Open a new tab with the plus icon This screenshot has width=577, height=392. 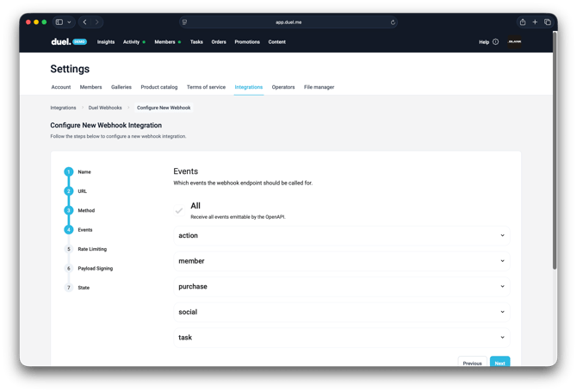(535, 22)
